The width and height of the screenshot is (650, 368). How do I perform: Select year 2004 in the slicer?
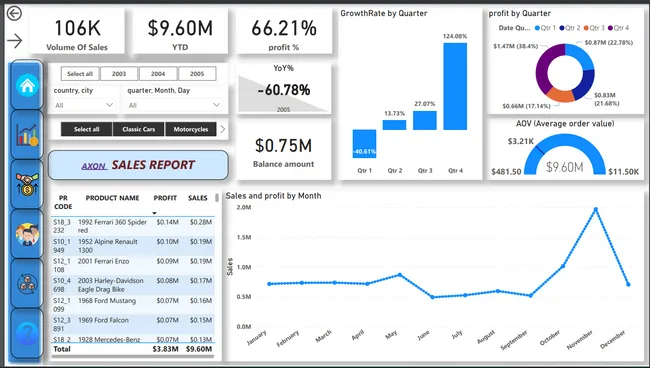tap(158, 74)
